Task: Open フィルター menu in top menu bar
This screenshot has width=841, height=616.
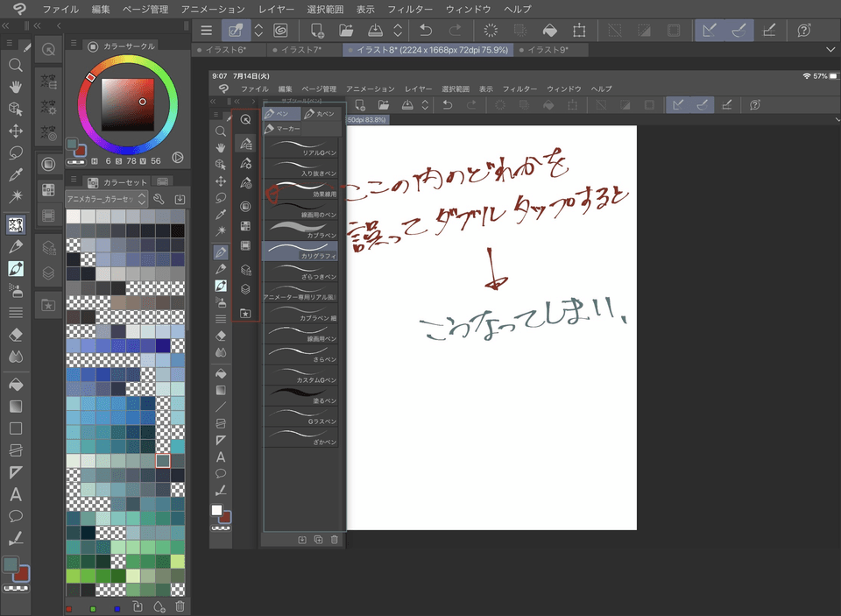Action: coord(410,9)
